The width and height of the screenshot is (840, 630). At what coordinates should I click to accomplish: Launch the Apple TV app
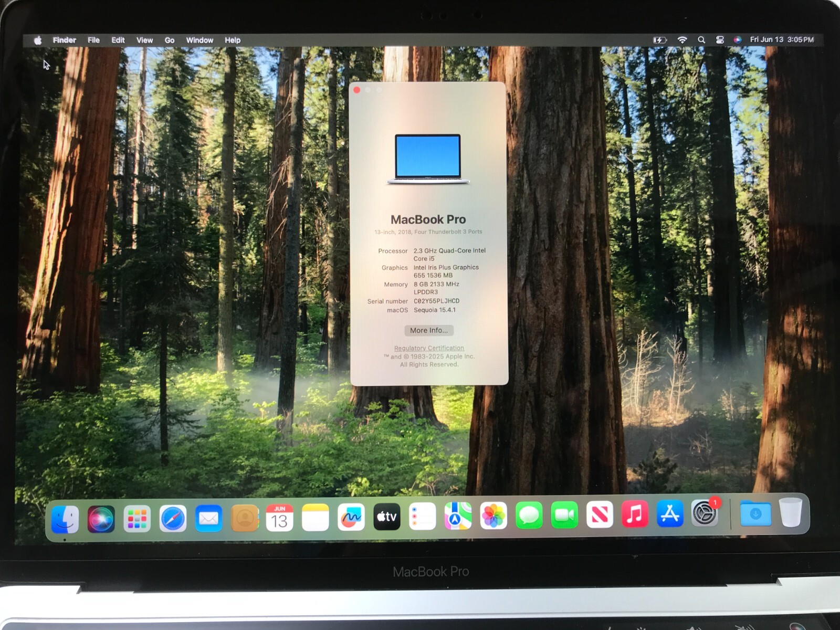point(386,517)
